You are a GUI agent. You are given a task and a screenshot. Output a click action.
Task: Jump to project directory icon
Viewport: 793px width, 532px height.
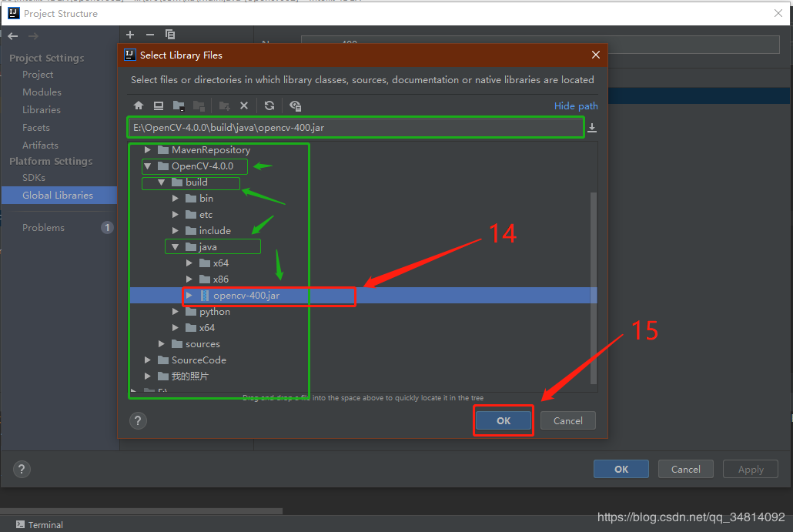coord(179,105)
